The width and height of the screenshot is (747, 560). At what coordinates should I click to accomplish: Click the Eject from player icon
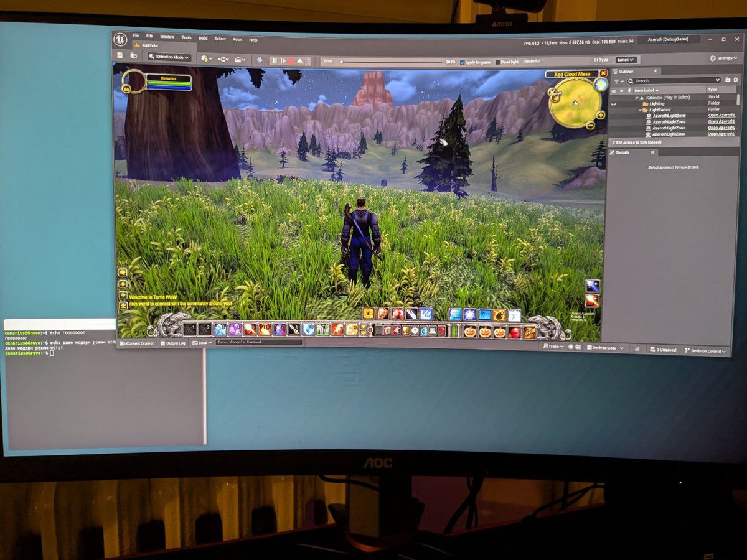(x=300, y=61)
